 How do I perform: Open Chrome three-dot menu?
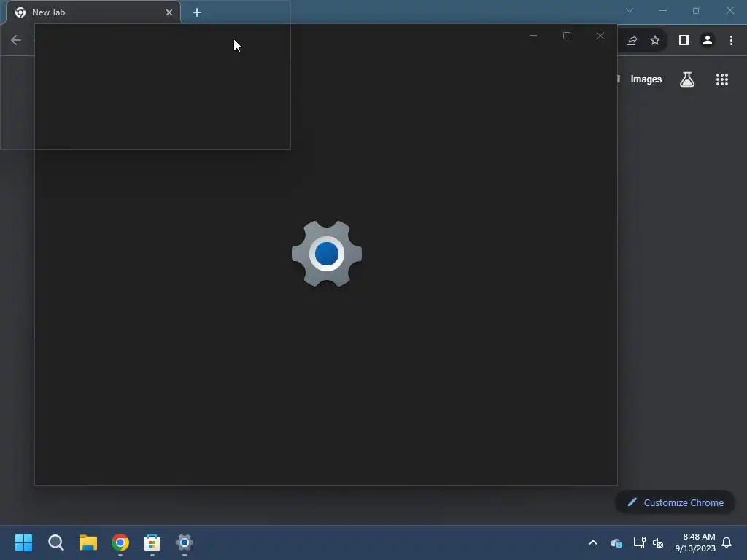[731, 41]
